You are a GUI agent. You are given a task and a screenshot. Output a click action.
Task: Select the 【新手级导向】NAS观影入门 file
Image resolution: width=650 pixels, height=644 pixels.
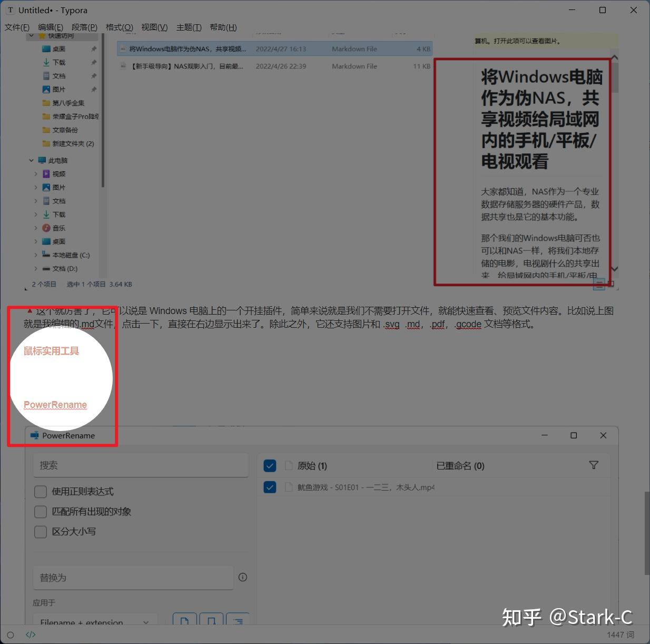click(275, 66)
